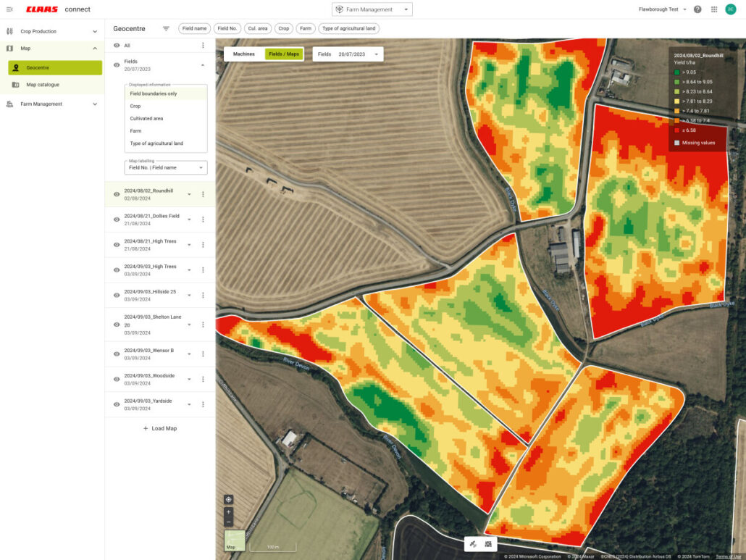Screen dimensions: 746x560
Task: Open the Farm Management selector dropdown
Action: [x=372, y=9]
